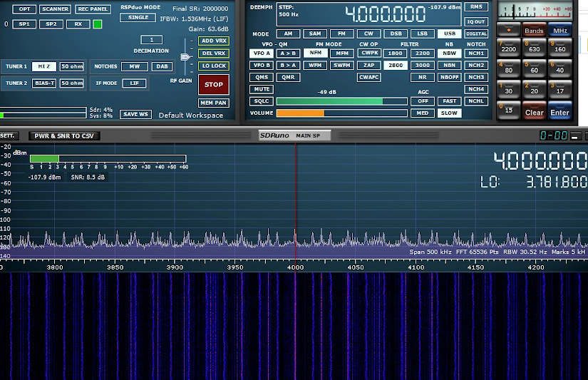Click the keypad Enter button
This screenshot has width=588, height=380.
coord(560,112)
